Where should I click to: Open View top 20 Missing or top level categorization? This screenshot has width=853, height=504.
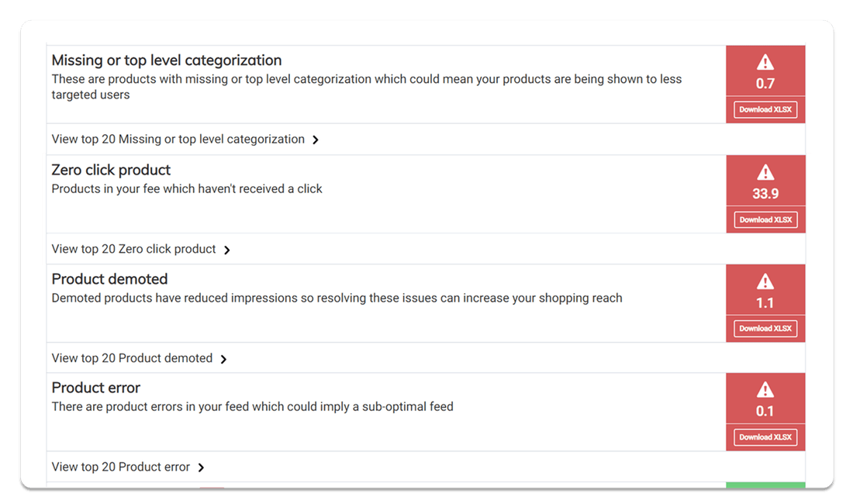tap(178, 140)
